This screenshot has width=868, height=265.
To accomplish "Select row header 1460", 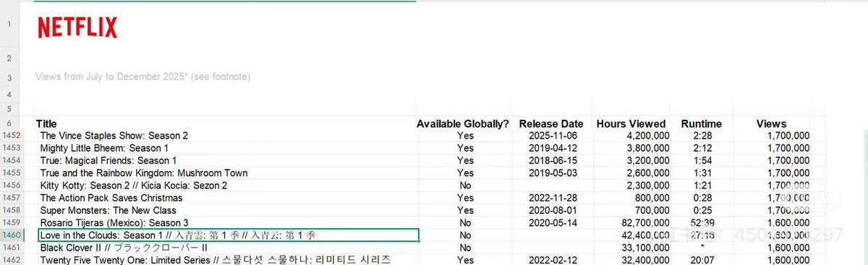I will (x=10, y=235).
